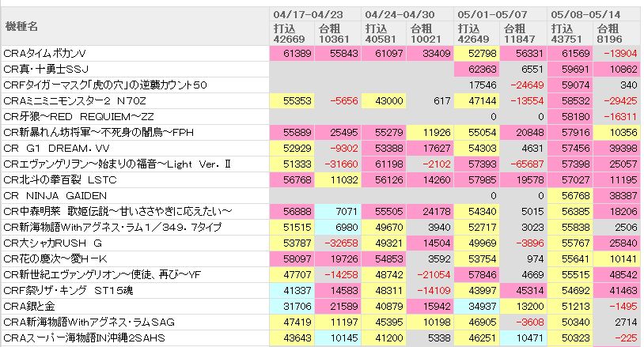Viewport: 644px width, 347px height.
Task: Select CRA新海物語Withアグネス・ラムSAG name
Action: pos(89,322)
